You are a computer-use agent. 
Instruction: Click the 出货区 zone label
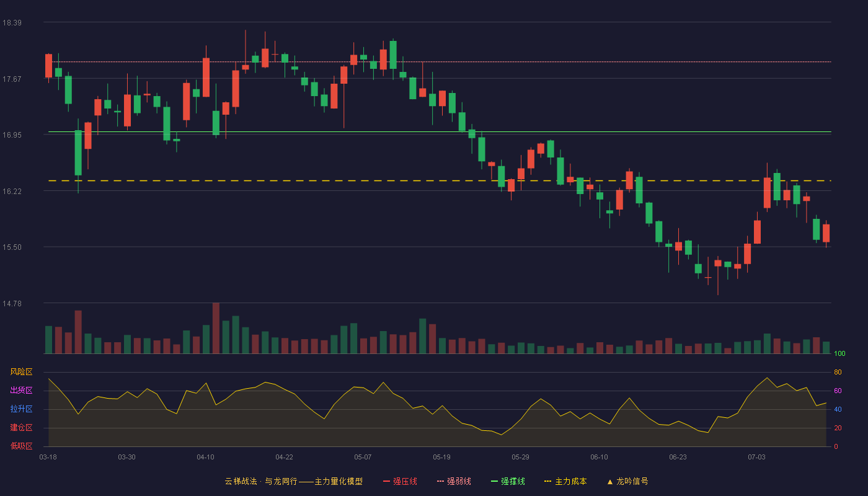pyautogui.click(x=21, y=391)
